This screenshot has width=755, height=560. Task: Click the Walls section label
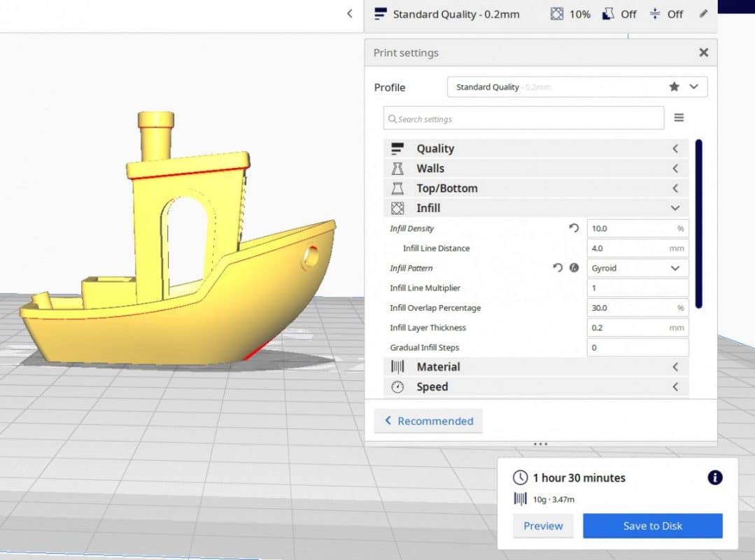coord(430,169)
